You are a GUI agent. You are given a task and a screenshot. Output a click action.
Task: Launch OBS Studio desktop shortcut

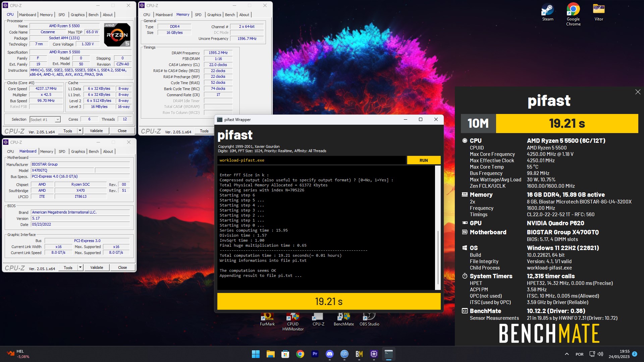[369, 319]
